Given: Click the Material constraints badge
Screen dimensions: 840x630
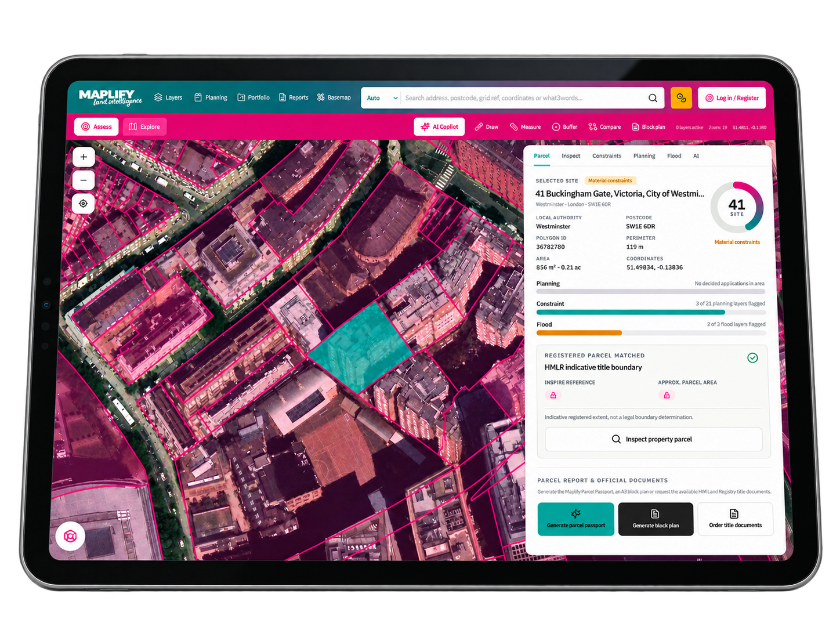Looking at the screenshot, I should coord(610,181).
